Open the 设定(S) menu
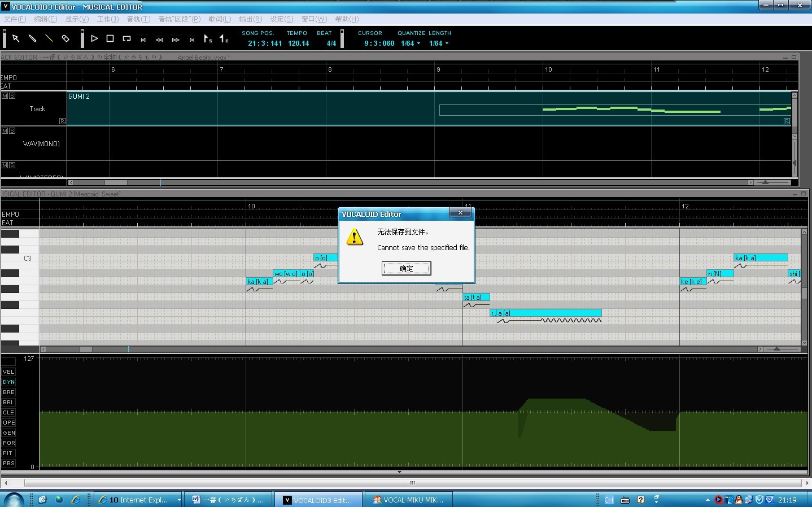Screen dimensions: 812x507 pyautogui.click(x=281, y=19)
